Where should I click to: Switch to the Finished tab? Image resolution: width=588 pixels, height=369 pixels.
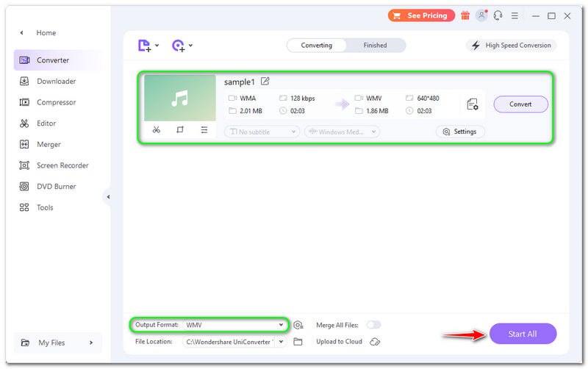(x=375, y=46)
